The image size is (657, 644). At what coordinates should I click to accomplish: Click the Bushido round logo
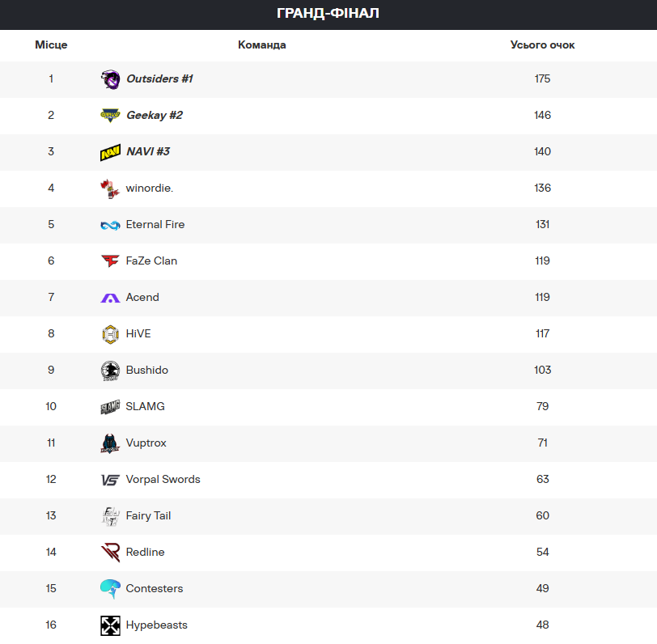pyautogui.click(x=110, y=371)
